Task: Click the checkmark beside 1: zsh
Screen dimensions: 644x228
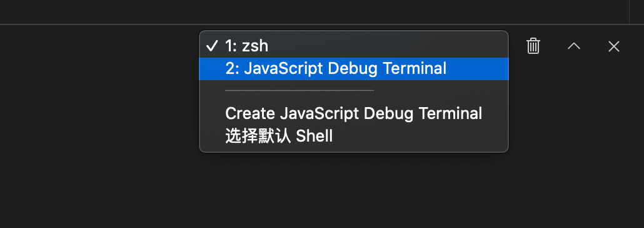Action: point(211,46)
